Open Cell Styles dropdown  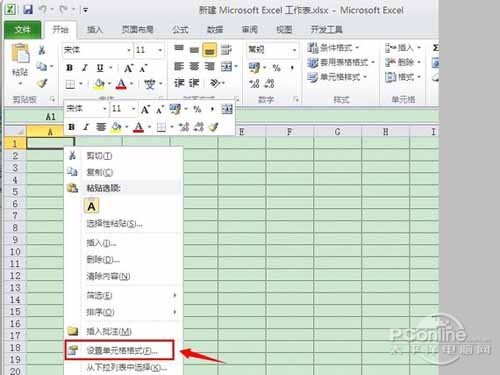tap(337, 77)
